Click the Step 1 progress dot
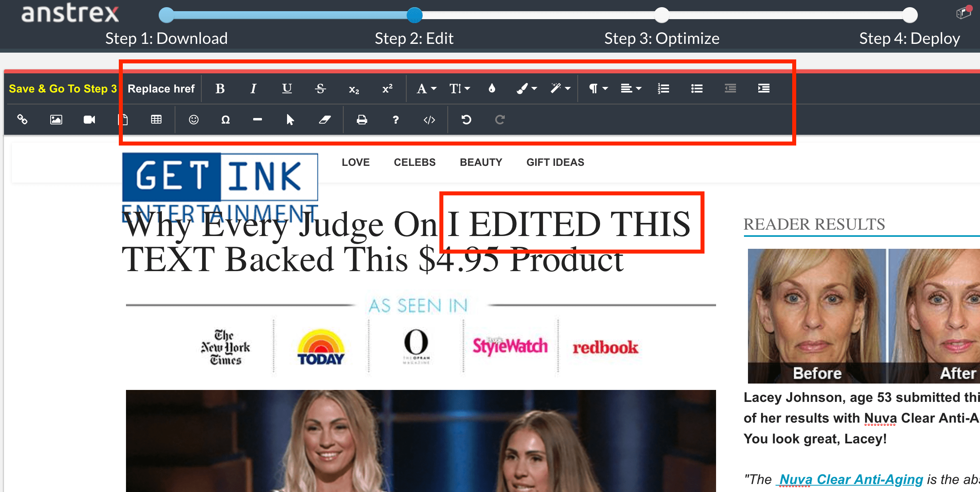The height and width of the screenshot is (492, 980). (166, 15)
